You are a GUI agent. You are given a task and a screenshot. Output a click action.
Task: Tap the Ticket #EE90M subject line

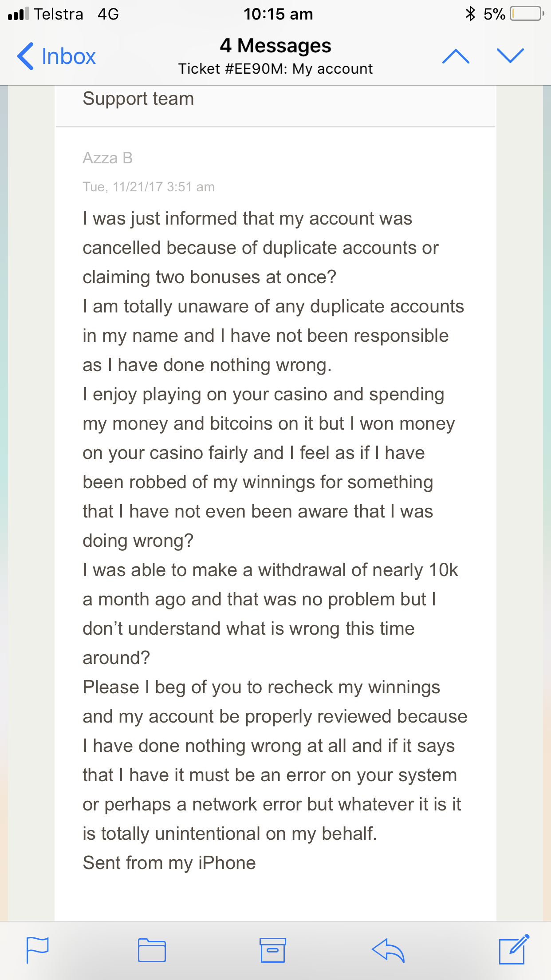[275, 69]
